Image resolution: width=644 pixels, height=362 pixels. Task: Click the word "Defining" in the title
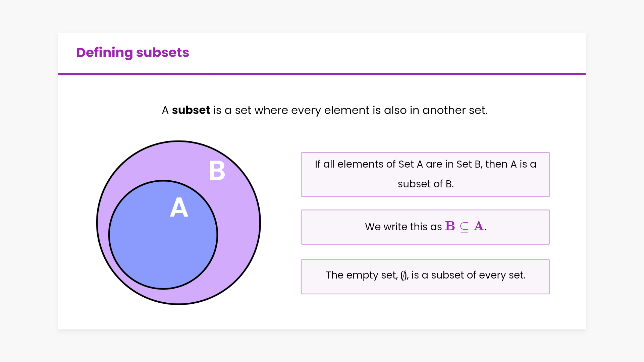[x=104, y=53]
